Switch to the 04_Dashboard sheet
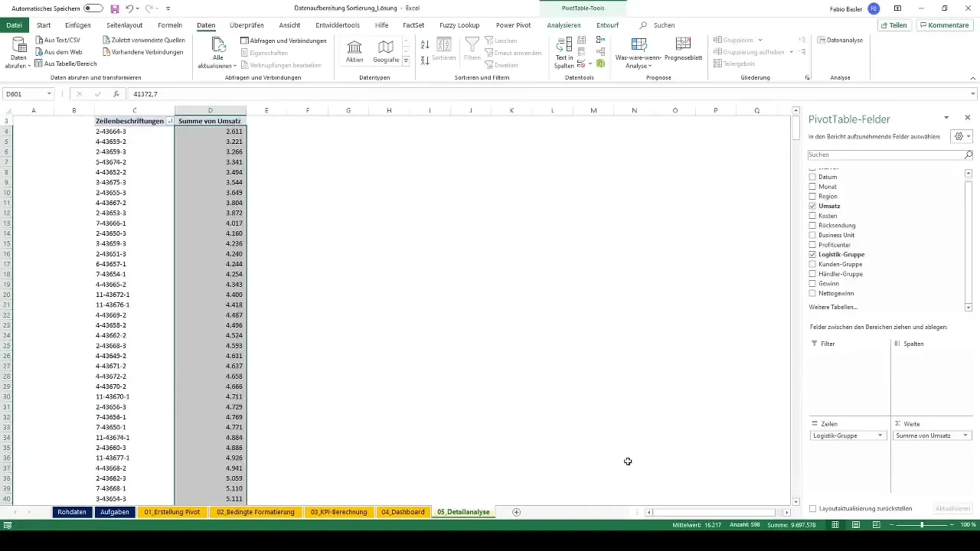 click(x=403, y=512)
